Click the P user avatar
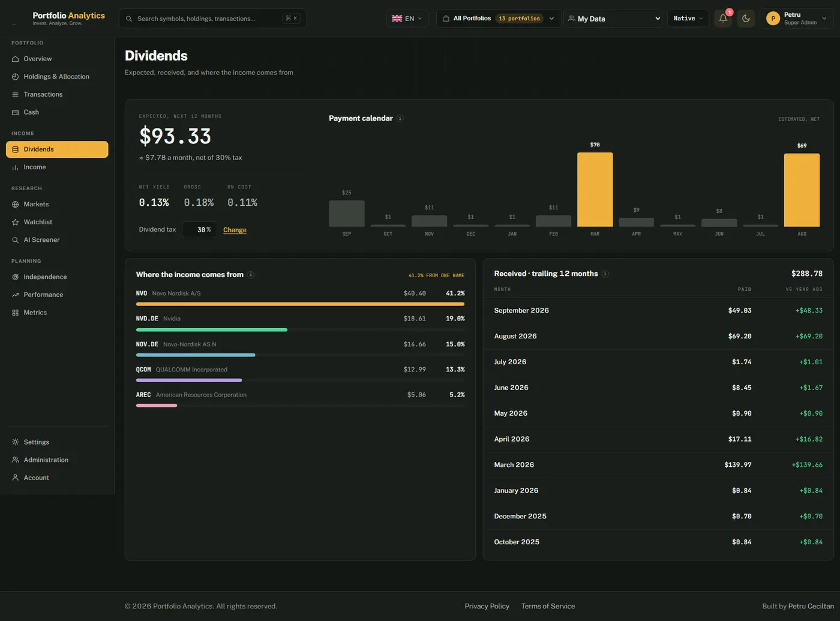 pyautogui.click(x=773, y=19)
